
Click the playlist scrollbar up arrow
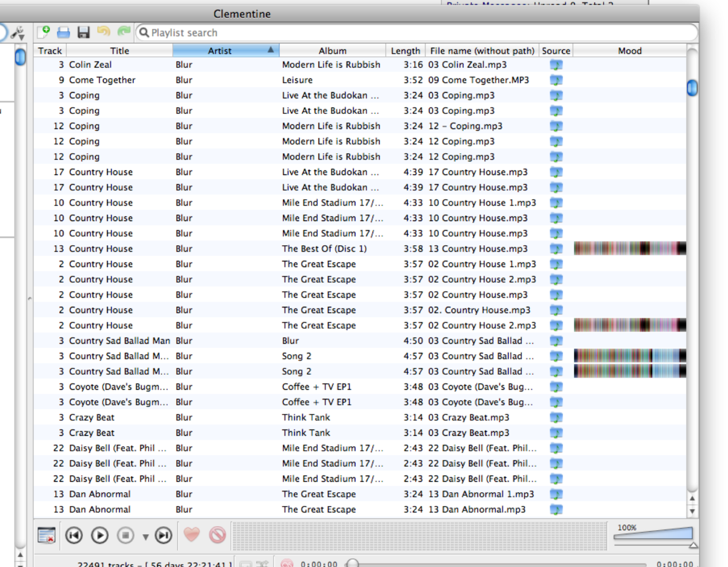[692, 498]
